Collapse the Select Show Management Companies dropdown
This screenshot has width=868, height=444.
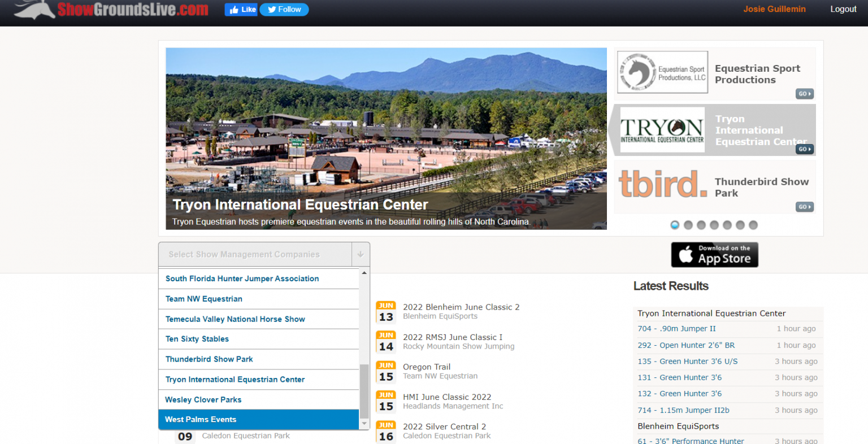coord(360,254)
